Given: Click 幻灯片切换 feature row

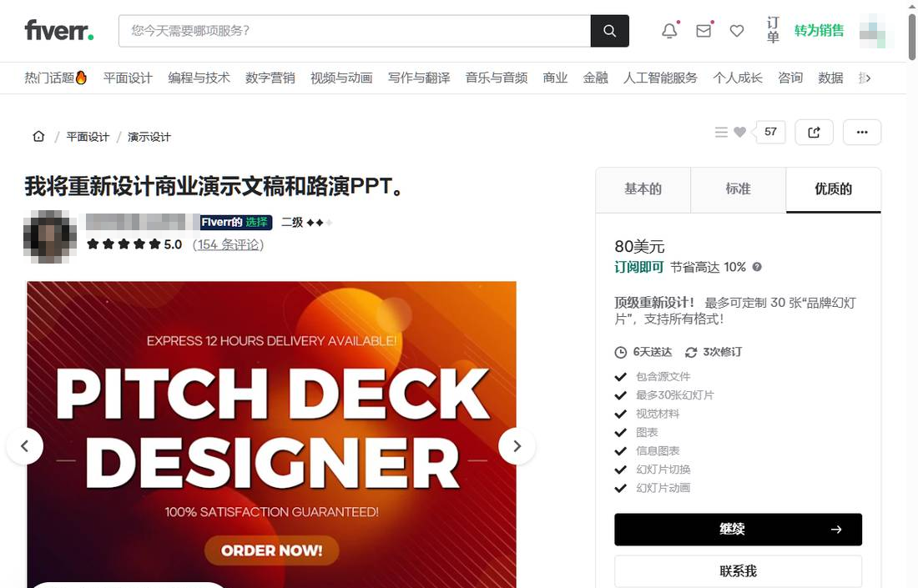Looking at the screenshot, I should click(663, 470).
